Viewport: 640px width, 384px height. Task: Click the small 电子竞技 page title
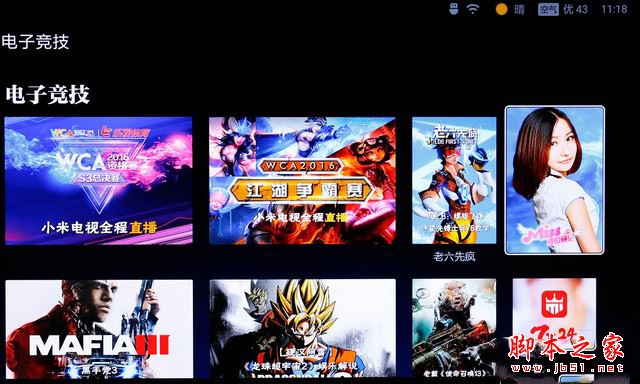click(x=36, y=42)
